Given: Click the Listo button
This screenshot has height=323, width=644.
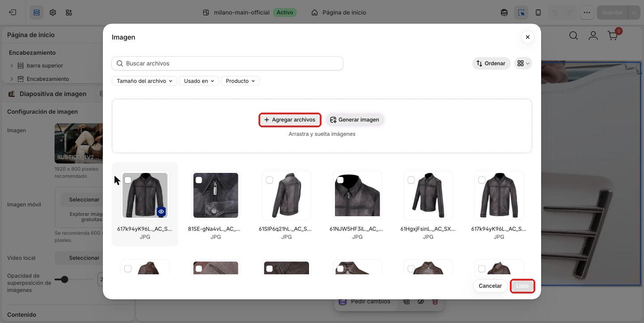Looking at the screenshot, I should (522, 286).
